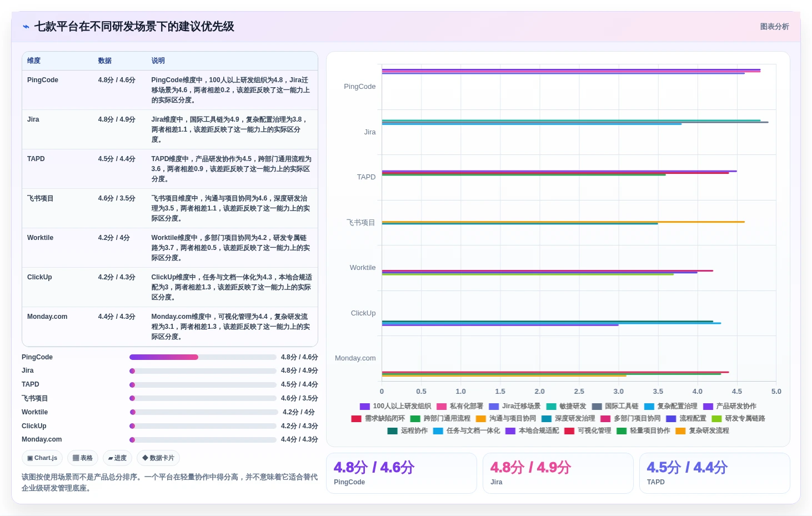Click the Worktile progress bar
812x516 pixels.
pos(204,412)
